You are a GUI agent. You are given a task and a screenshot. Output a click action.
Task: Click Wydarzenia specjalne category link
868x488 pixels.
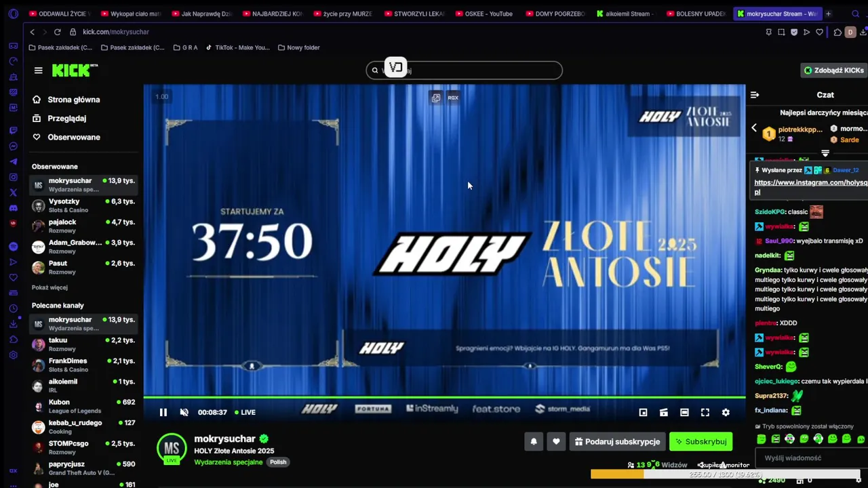click(228, 462)
